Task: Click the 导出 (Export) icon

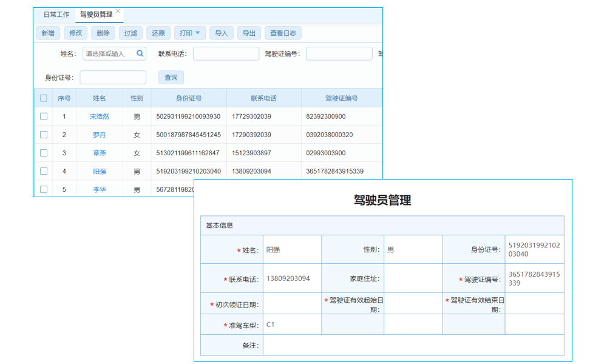Action: point(249,33)
